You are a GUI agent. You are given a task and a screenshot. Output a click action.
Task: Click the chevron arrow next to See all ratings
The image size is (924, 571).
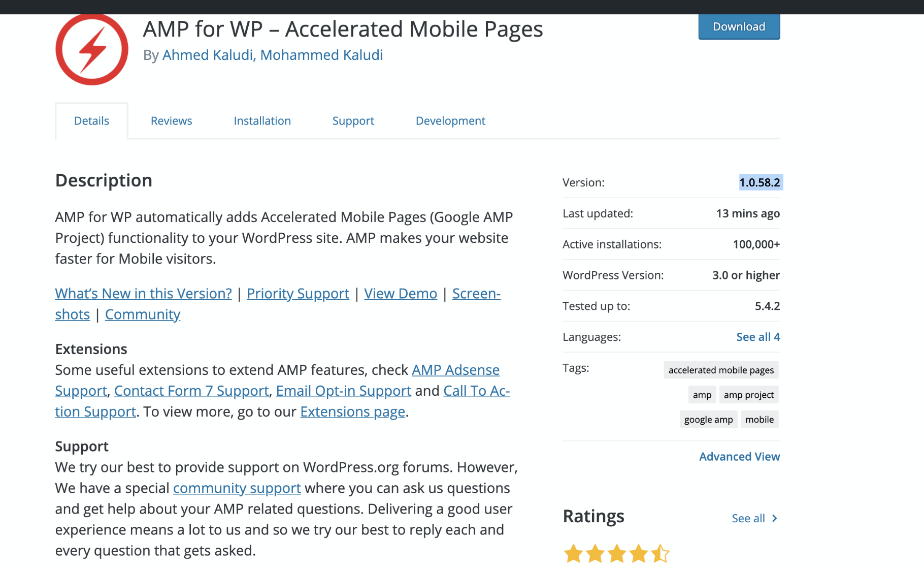775,518
